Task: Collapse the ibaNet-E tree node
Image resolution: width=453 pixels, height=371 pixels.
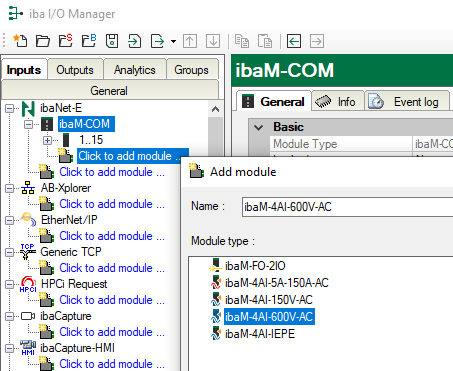Action: pyautogui.click(x=10, y=108)
